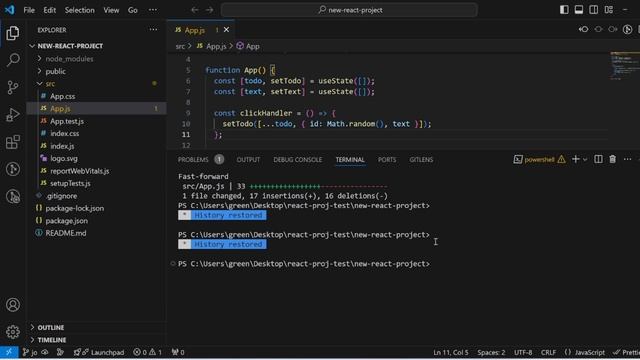Open the Accounts menu icon

(13, 305)
